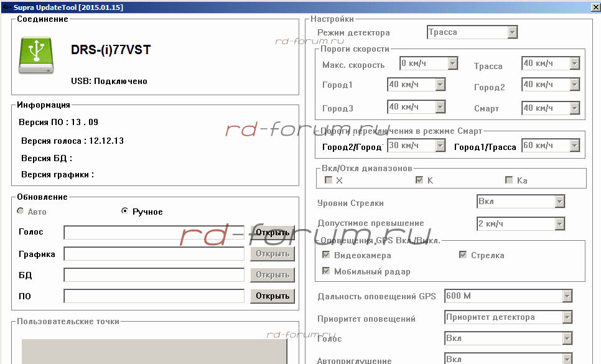The image size is (601, 364).
Task: Toggle the Видеокамера GPS alert checkbox
Action: [x=326, y=255]
